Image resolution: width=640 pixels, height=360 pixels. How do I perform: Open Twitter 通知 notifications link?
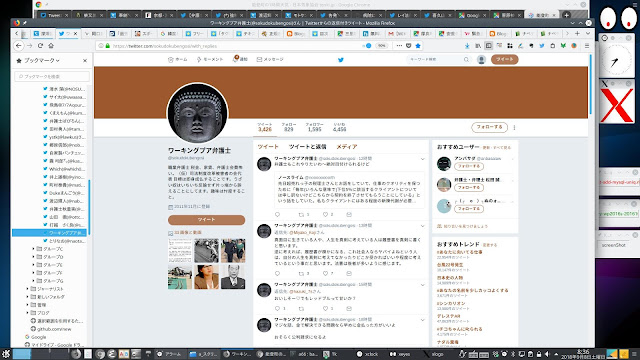240,60
